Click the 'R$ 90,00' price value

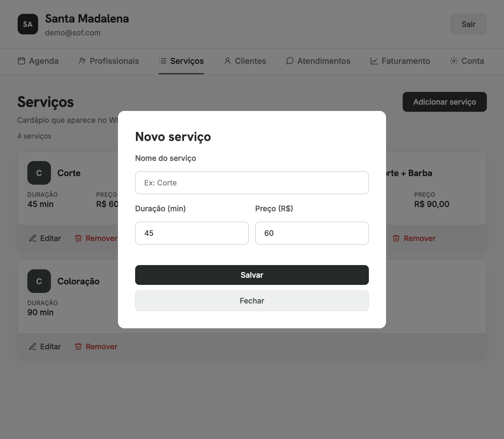(x=432, y=204)
